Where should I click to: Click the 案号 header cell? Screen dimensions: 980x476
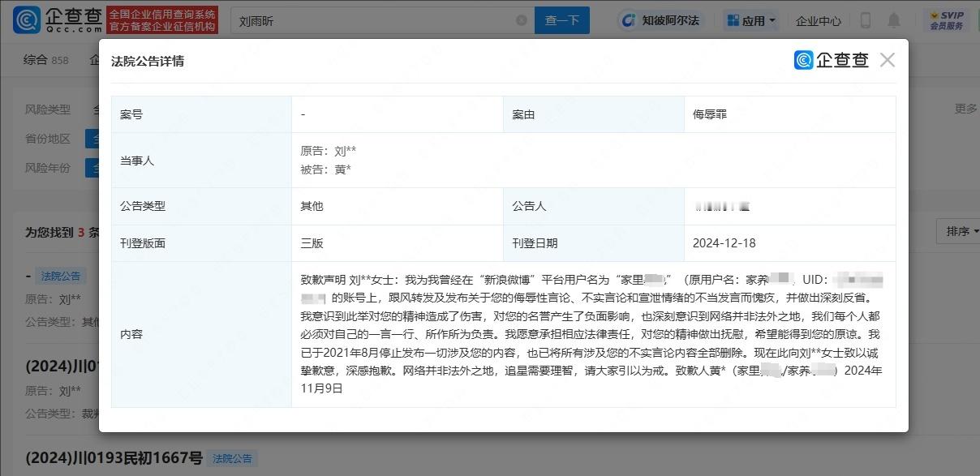201,114
